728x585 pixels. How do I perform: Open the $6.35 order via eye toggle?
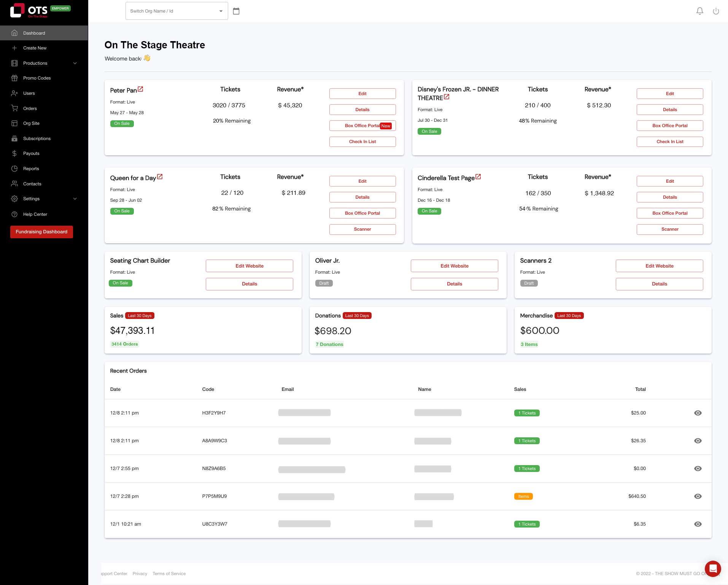pyautogui.click(x=698, y=524)
